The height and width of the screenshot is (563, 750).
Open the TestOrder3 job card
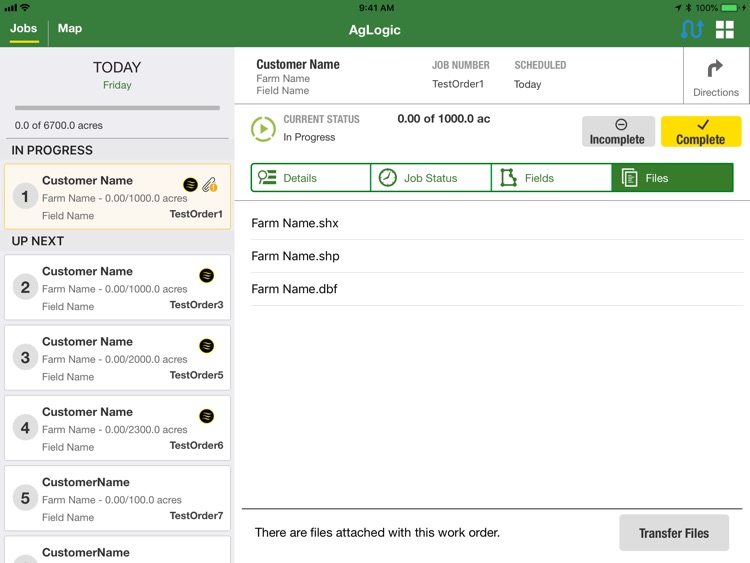[117, 287]
